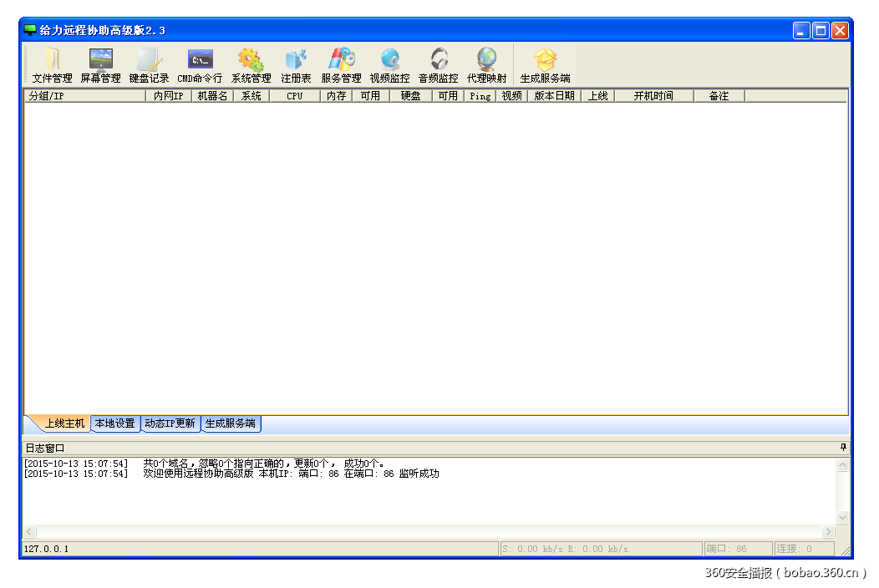Viewport: 879px width, 588px height.
Task: Click the 开机时间 column header
Action: coord(653,96)
